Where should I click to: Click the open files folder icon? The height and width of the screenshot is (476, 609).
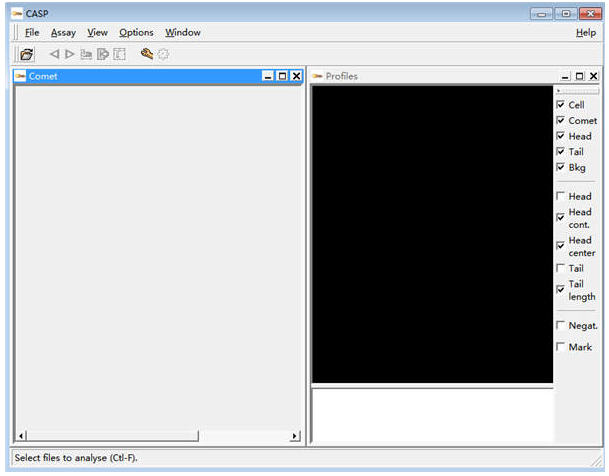coord(27,54)
